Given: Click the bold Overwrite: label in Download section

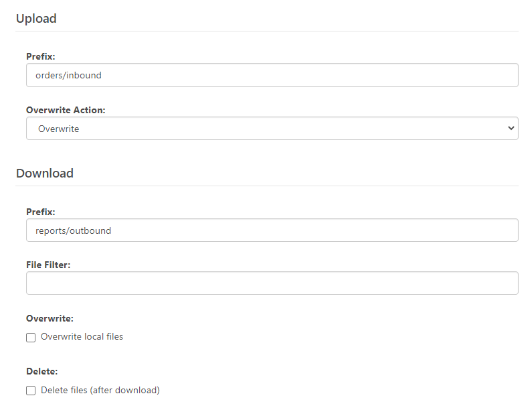Looking at the screenshot, I should (x=50, y=318).
